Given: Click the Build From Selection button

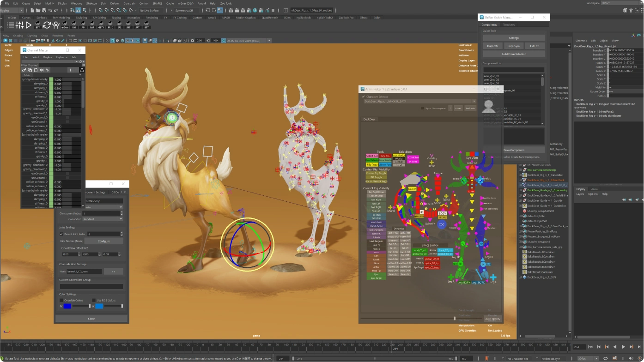Looking at the screenshot, I should pyautogui.click(x=514, y=54).
